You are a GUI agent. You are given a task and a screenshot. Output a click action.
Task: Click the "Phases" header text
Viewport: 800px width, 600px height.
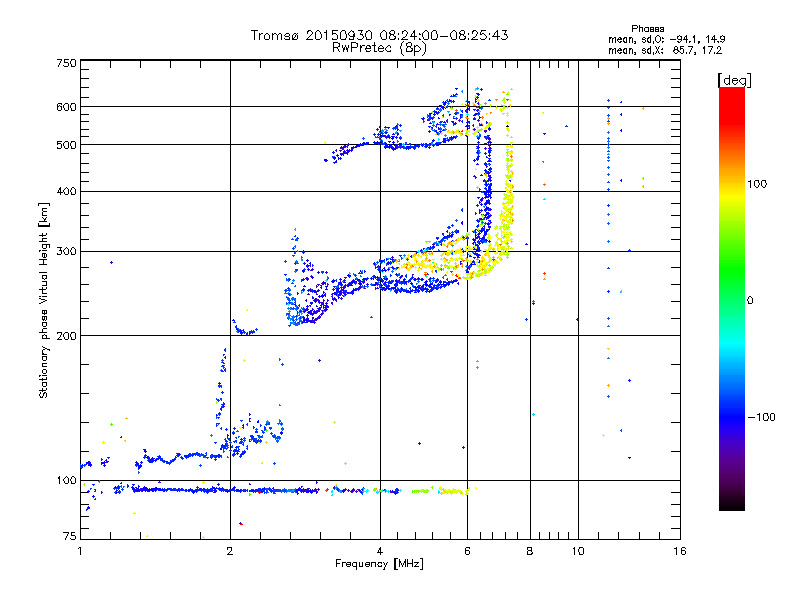pyautogui.click(x=647, y=29)
